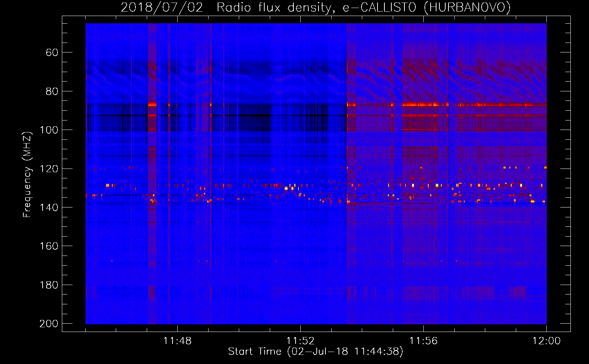
Task: Click the '100' frequency tick label
Action: (x=49, y=130)
